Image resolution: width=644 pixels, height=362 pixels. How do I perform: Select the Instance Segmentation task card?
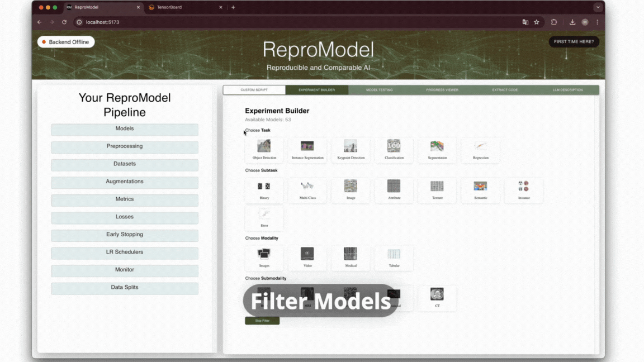tap(307, 150)
